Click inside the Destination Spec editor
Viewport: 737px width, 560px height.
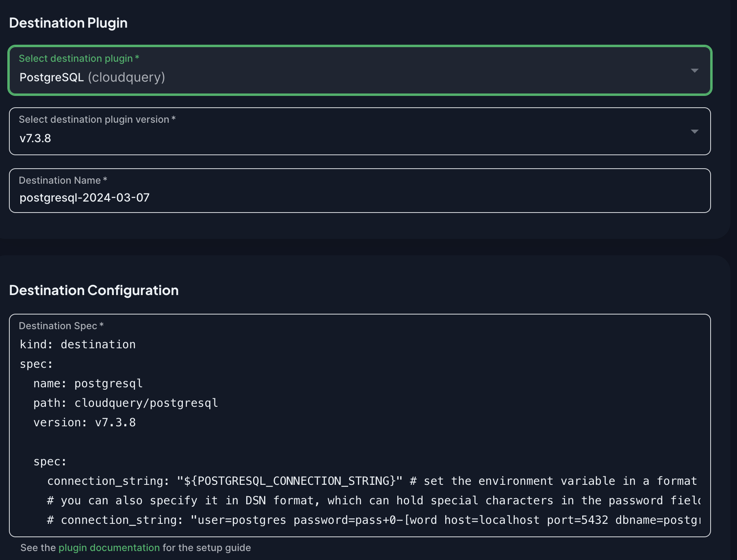click(360, 425)
